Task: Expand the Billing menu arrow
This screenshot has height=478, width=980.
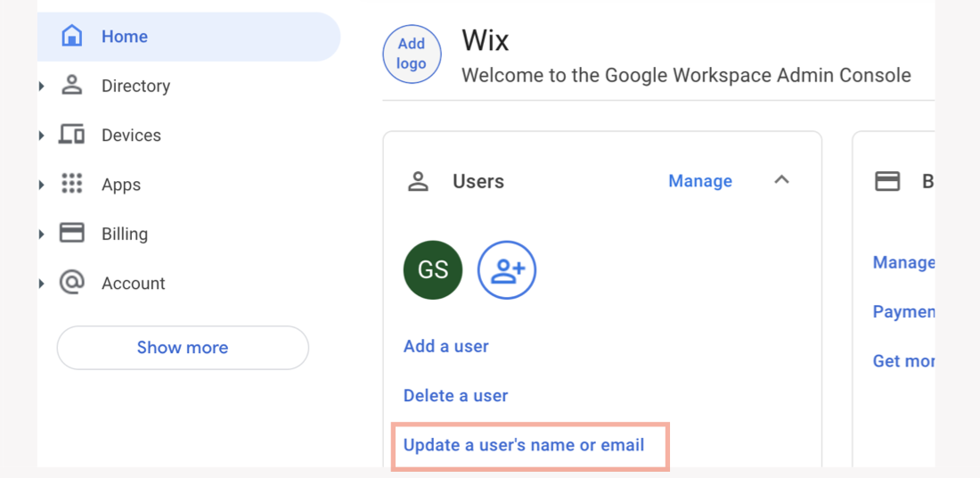Action: coord(42,234)
